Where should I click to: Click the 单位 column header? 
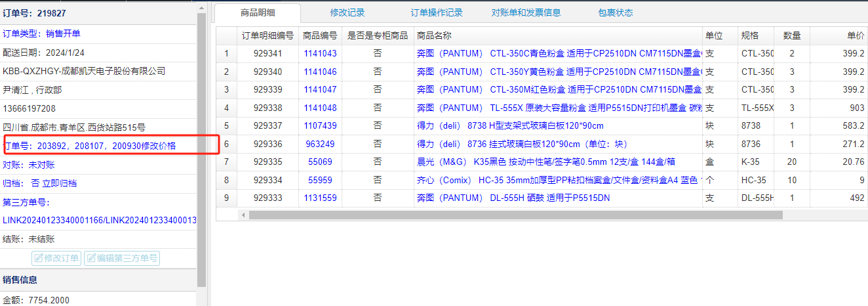click(720, 35)
